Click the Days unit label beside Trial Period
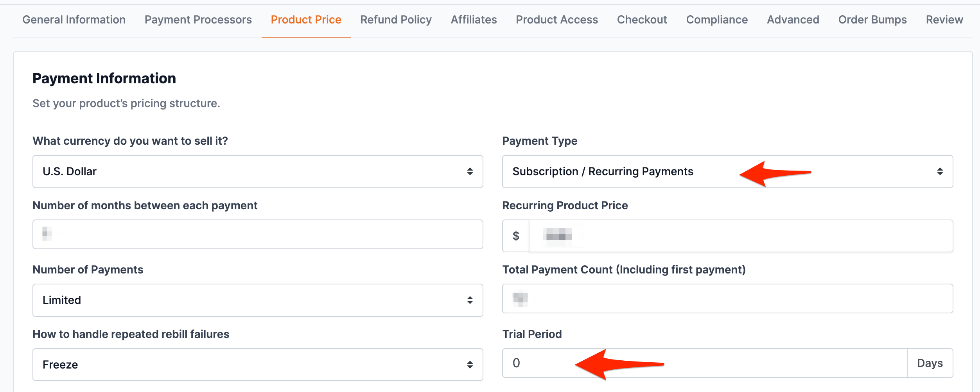Viewport: 980px width, 392px height. pyautogui.click(x=930, y=363)
